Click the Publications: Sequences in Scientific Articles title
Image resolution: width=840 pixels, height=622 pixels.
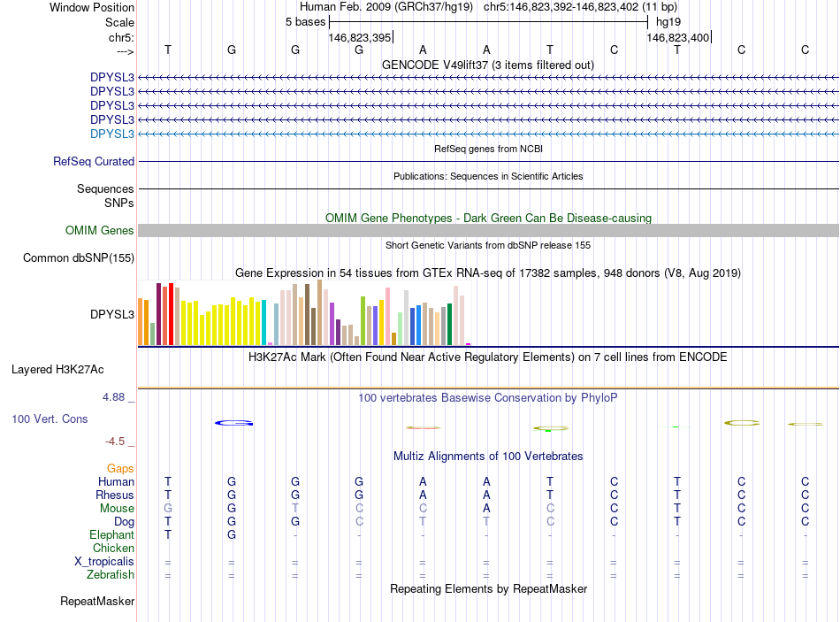click(x=488, y=176)
